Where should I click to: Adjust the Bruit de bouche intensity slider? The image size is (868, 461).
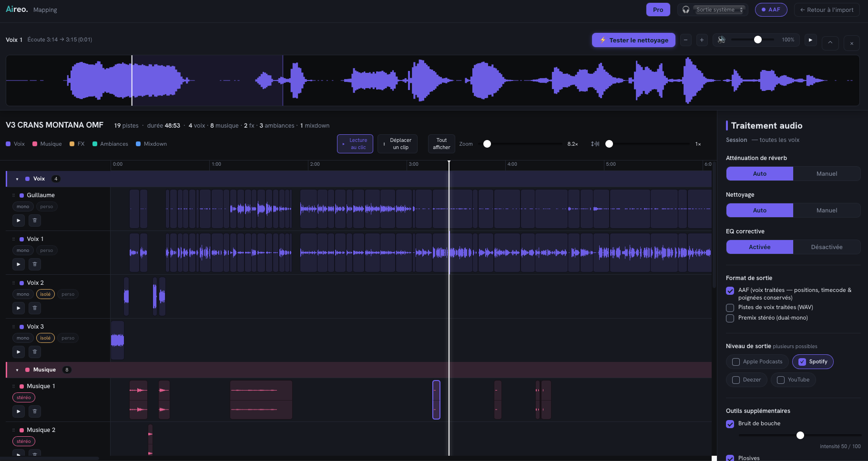[x=800, y=435]
